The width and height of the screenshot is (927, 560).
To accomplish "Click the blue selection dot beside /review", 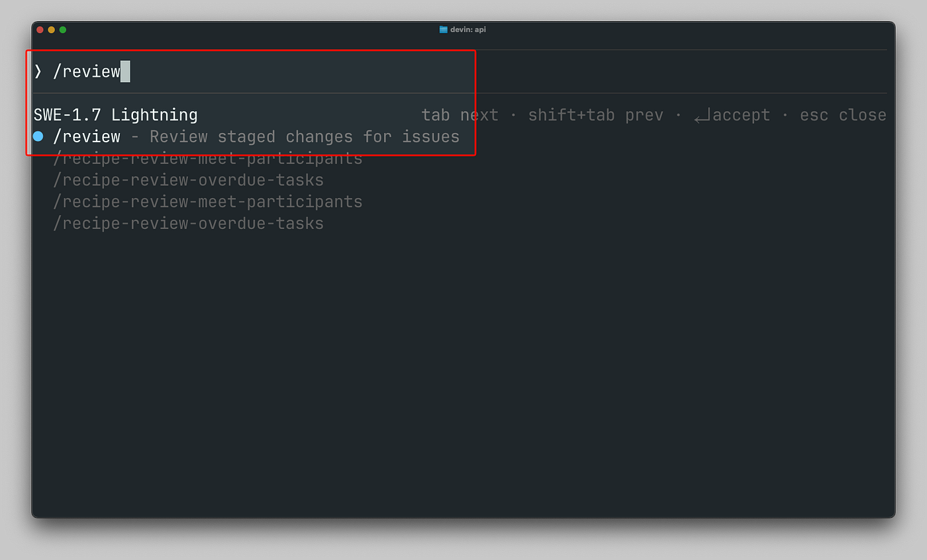I will [38, 136].
